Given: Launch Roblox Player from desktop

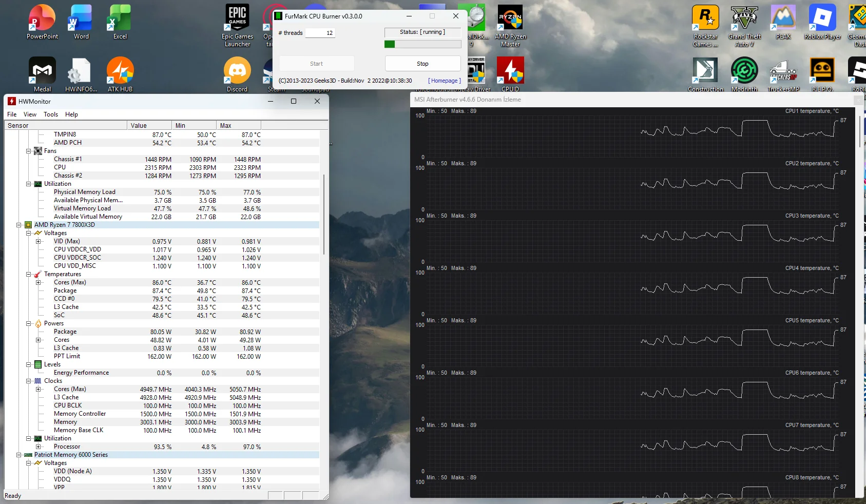Looking at the screenshot, I should [x=822, y=22].
